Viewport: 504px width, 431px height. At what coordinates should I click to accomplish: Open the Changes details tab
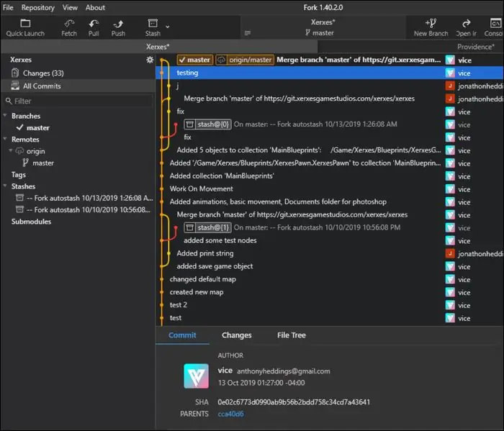pos(237,335)
